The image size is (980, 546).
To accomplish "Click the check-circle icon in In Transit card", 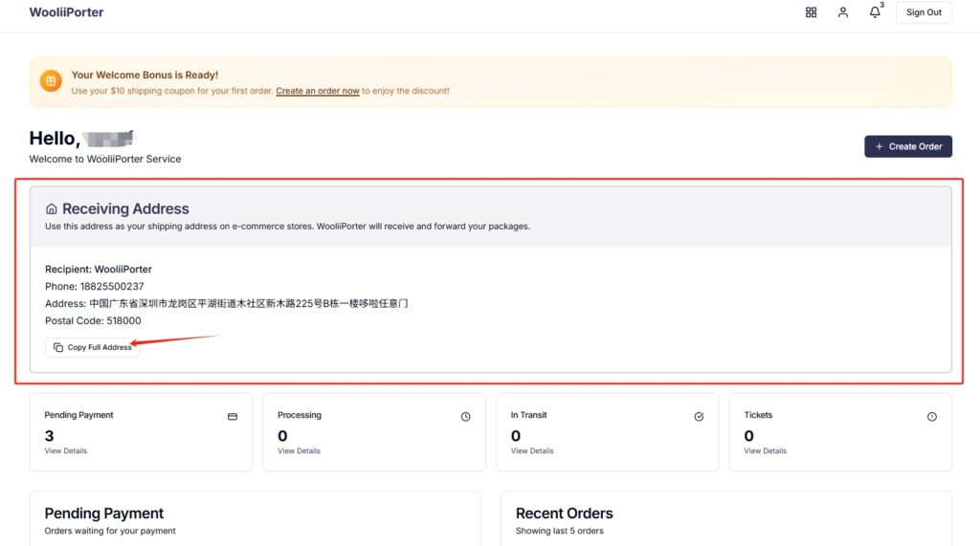I will 699,417.
